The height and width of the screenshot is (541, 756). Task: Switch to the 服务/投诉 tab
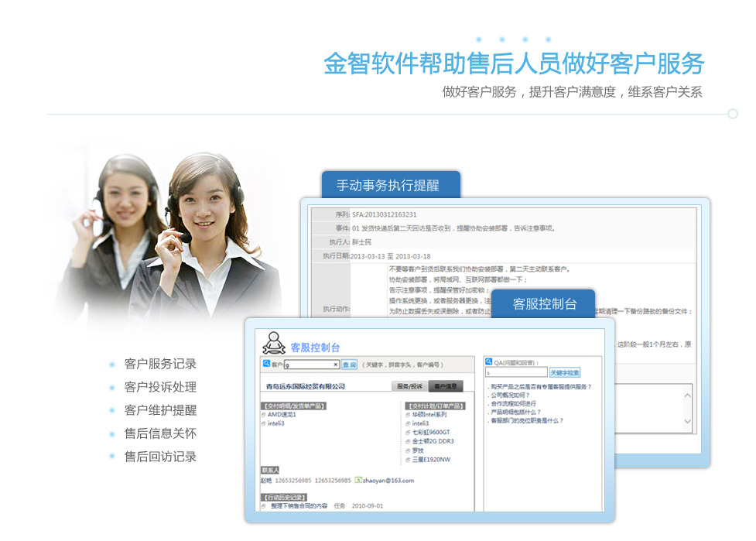(410, 385)
